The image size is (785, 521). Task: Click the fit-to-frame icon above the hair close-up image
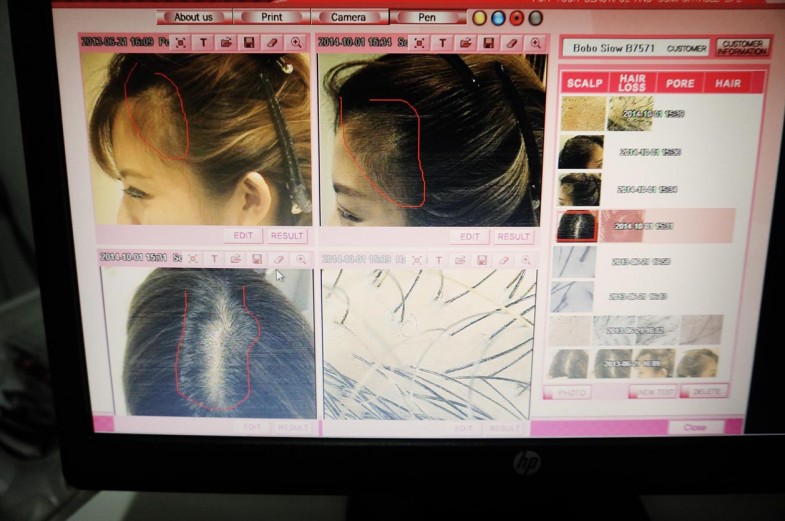417,260
